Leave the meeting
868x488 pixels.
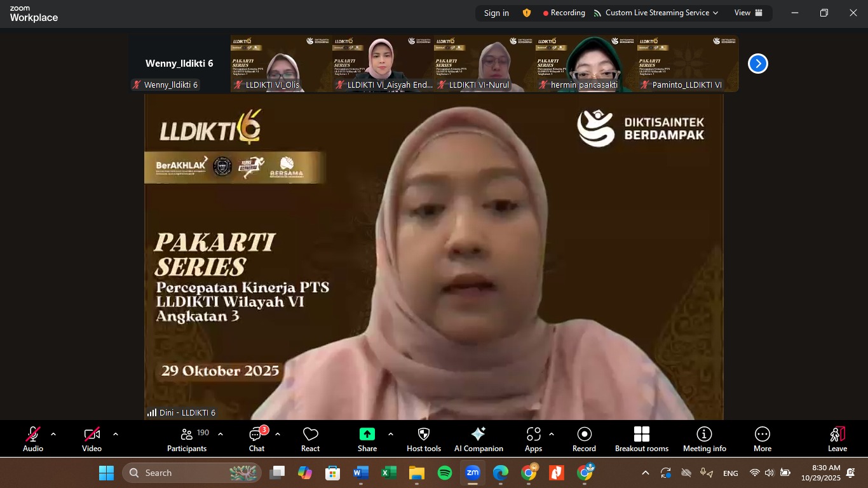pos(837,439)
